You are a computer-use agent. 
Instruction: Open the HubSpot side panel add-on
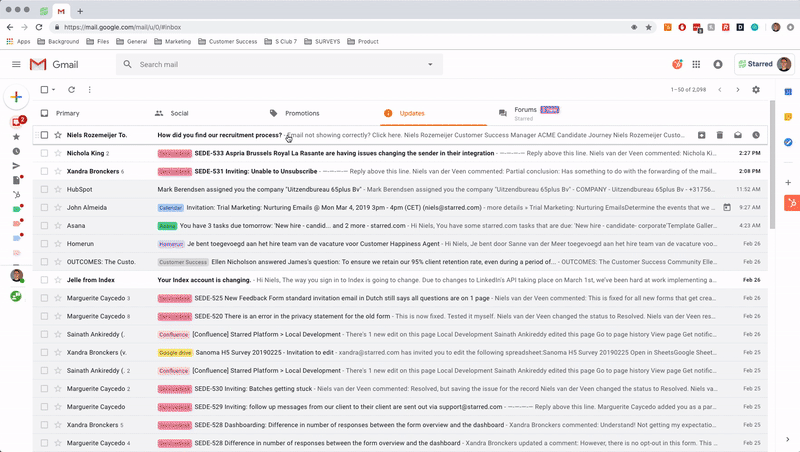click(x=792, y=203)
